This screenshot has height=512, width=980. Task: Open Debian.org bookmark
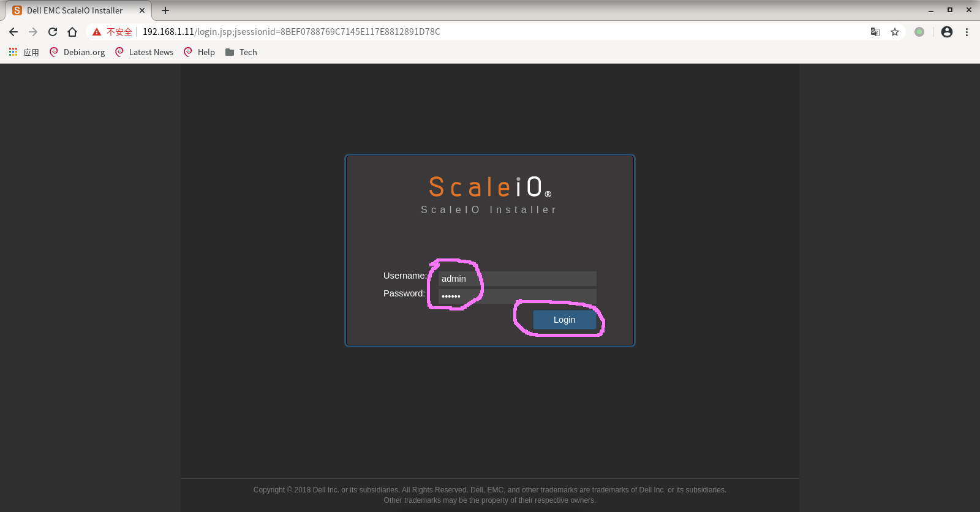coord(77,52)
